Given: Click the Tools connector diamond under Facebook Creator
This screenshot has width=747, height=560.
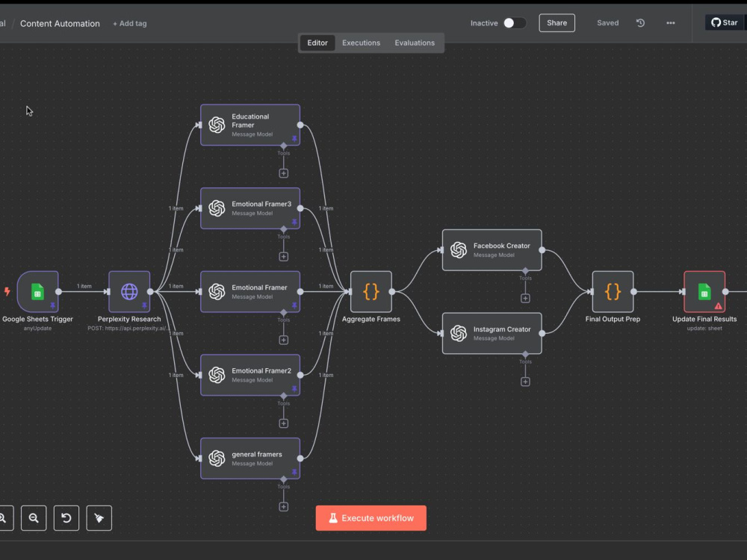Looking at the screenshot, I should [525, 271].
